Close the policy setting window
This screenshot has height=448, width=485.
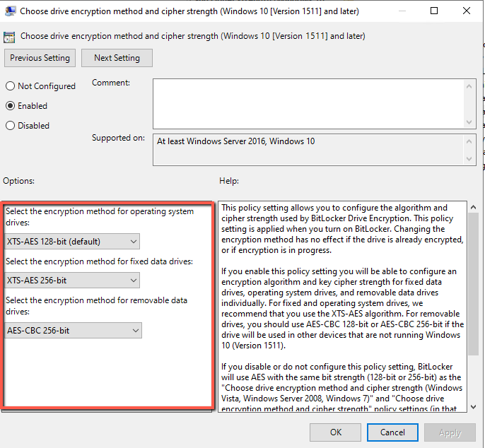click(x=467, y=11)
